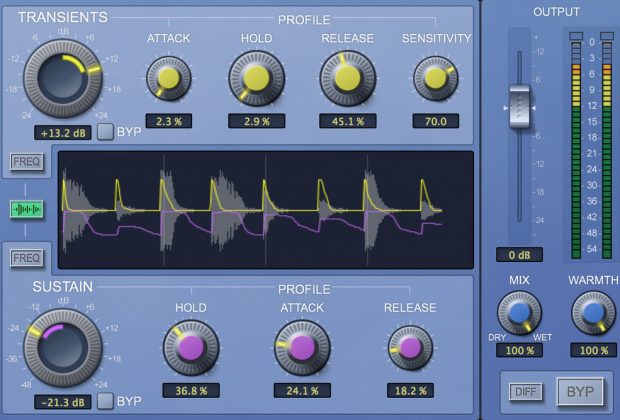This screenshot has height=420, width=620.
Task: Toggle the Transients BYP checkbox
Action: pos(106,132)
